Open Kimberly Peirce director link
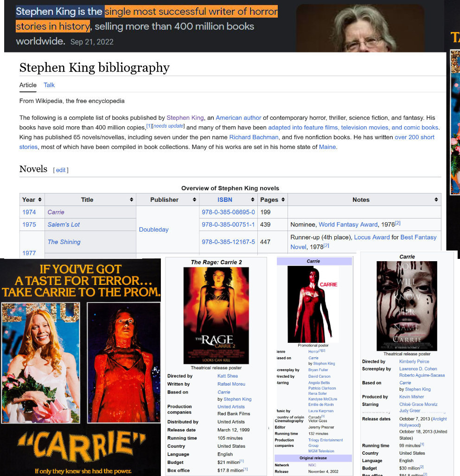This screenshot has width=460, height=476. pyautogui.click(x=414, y=361)
